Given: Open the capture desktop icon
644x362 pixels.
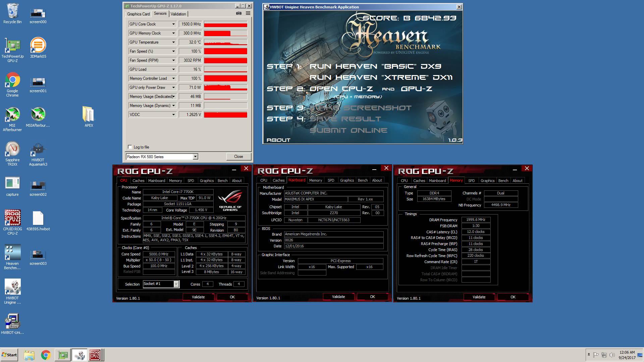Looking at the screenshot, I should 12,186.
